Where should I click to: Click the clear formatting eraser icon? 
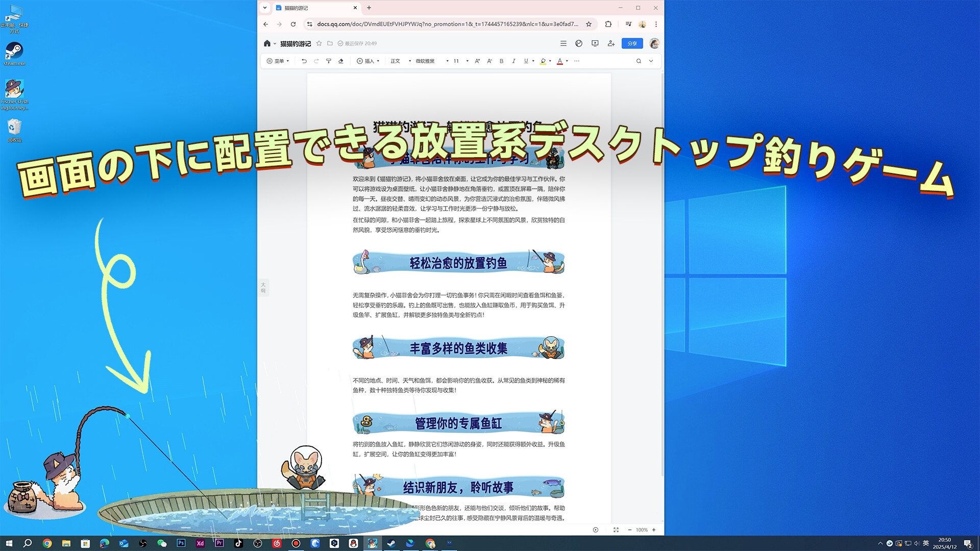[341, 61]
